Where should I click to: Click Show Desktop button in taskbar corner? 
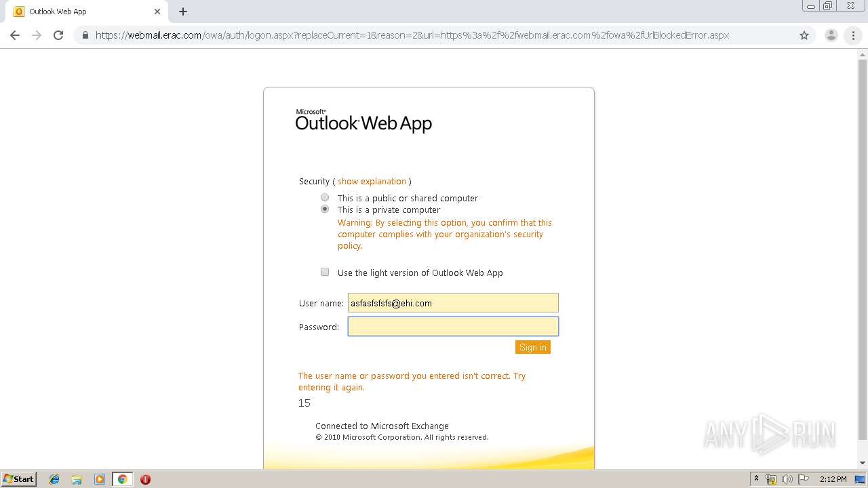coord(861,479)
